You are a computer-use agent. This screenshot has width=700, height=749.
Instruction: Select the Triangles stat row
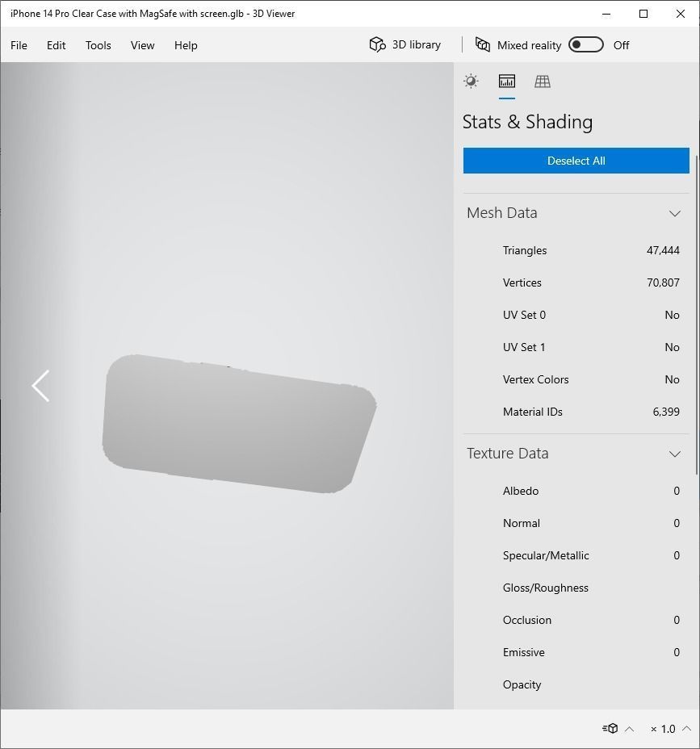[x=576, y=250]
